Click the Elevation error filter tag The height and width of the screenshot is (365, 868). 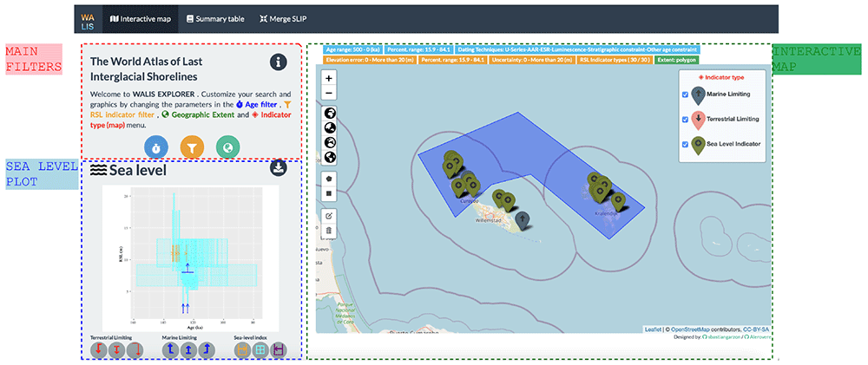tap(370, 60)
